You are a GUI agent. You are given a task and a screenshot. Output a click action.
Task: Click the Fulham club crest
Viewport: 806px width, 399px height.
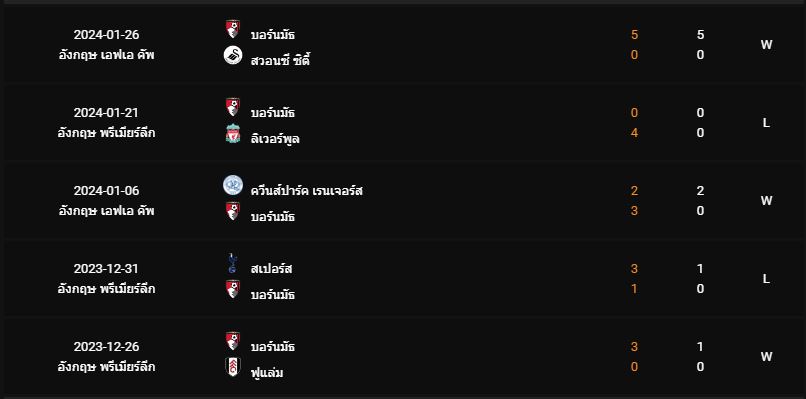(x=233, y=367)
